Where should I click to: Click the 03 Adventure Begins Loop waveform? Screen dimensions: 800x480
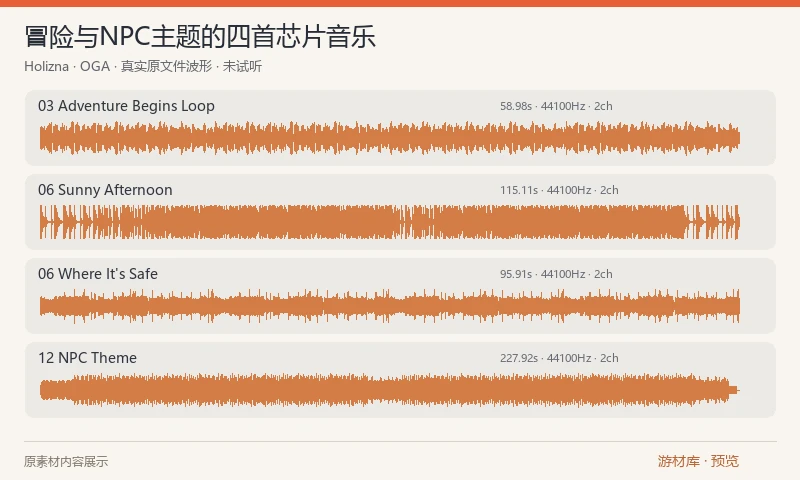[390, 138]
